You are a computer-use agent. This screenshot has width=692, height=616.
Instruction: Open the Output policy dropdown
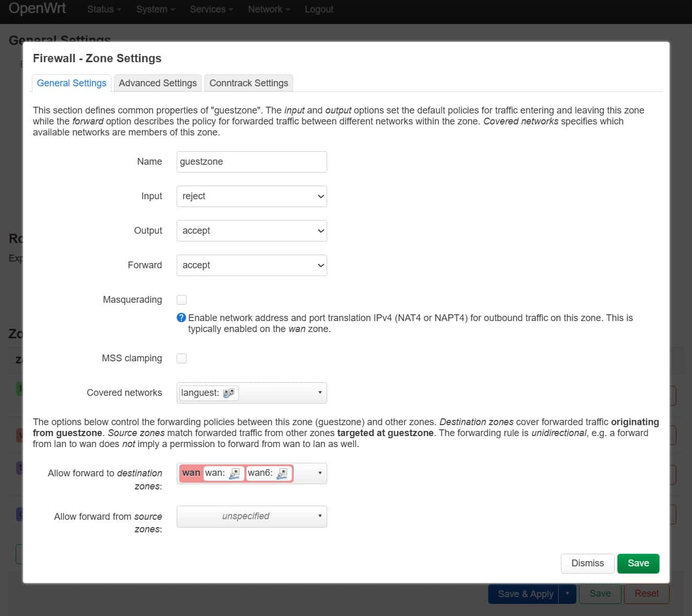click(251, 231)
